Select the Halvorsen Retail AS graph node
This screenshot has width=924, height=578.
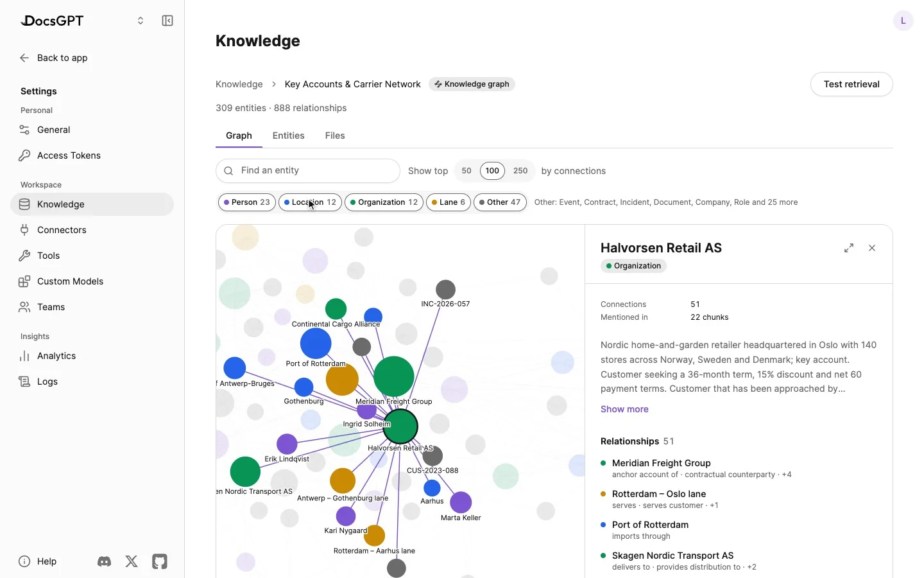tap(400, 426)
